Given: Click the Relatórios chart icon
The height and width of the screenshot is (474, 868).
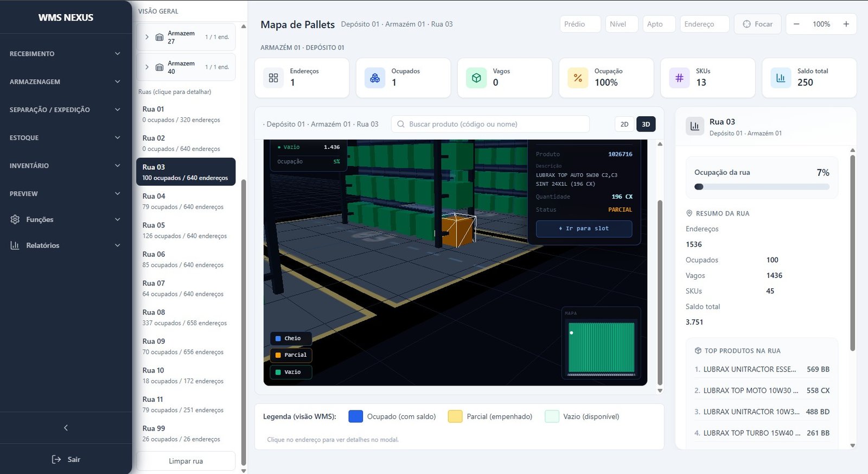Looking at the screenshot, I should 15,245.
